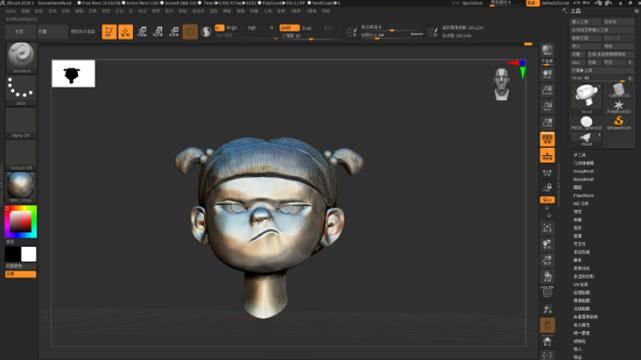Expand the ArrayMesh sub-palette

click(x=583, y=171)
